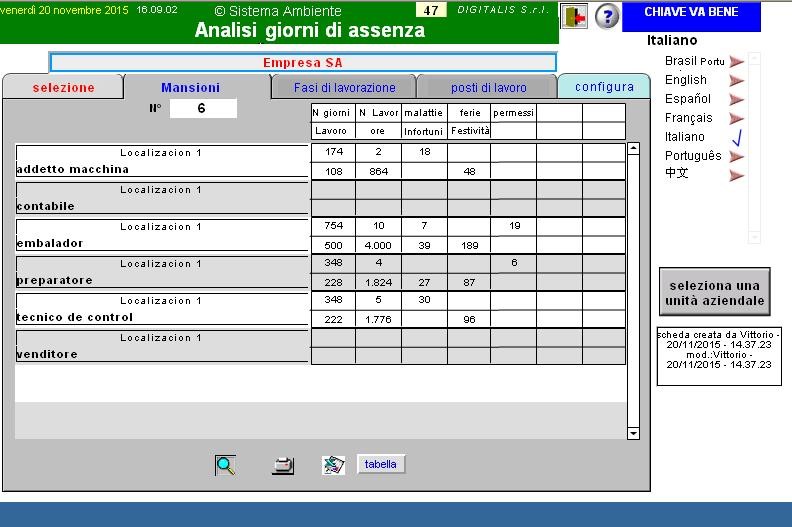
Task: Click the Français language label
Action: (x=688, y=118)
